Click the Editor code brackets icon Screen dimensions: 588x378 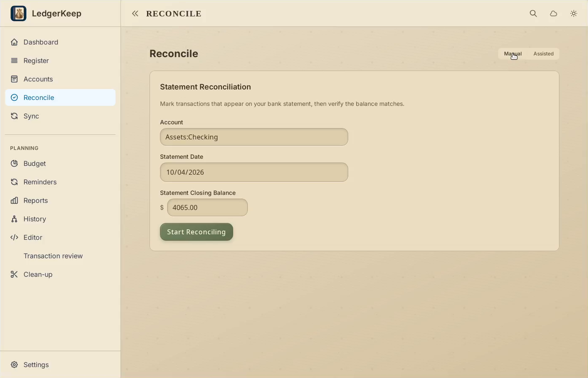point(14,237)
